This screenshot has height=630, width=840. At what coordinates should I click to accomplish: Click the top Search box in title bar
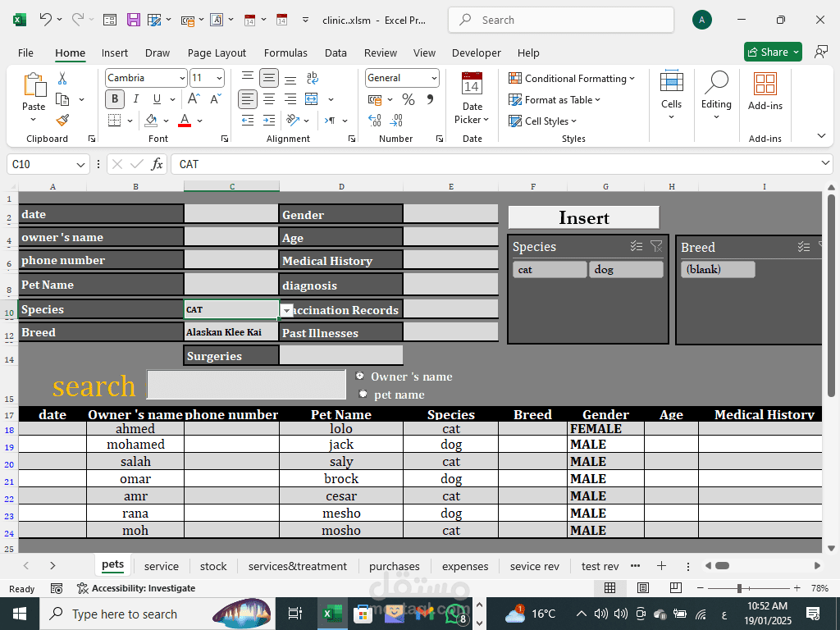coord(561,20)
